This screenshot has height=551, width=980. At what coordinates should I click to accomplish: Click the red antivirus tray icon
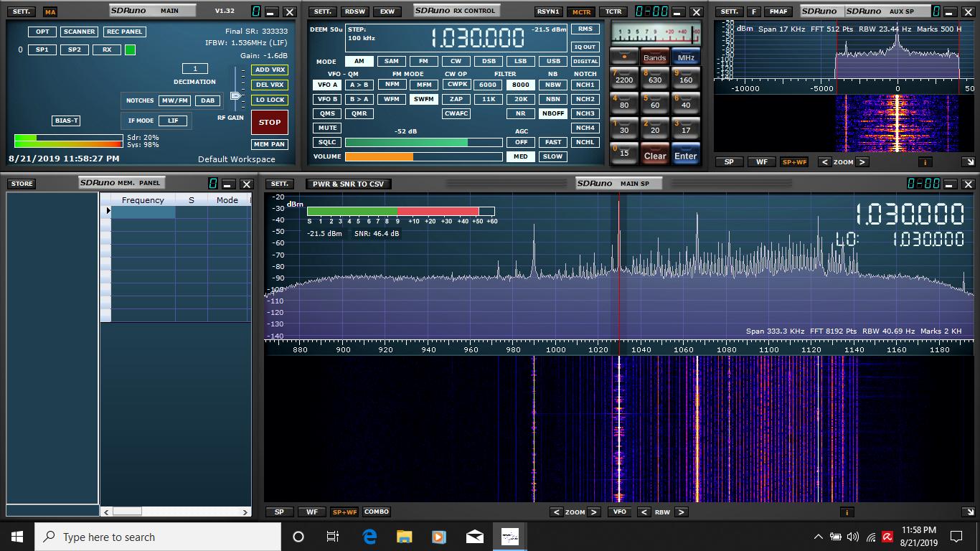coord(887,537)
